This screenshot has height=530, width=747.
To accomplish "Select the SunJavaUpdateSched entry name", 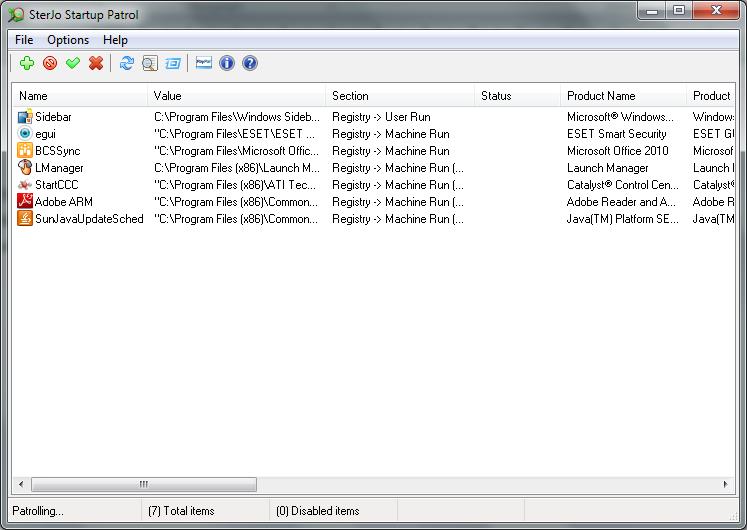I will pyautogui.click(x=89, y=219).
